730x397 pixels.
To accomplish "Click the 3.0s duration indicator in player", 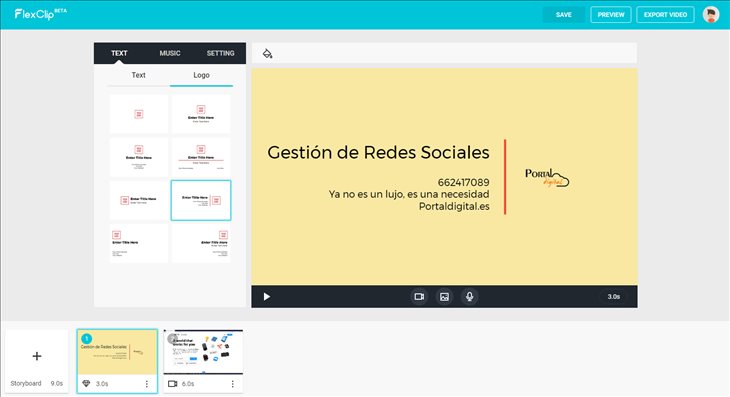I will [614, 296].
